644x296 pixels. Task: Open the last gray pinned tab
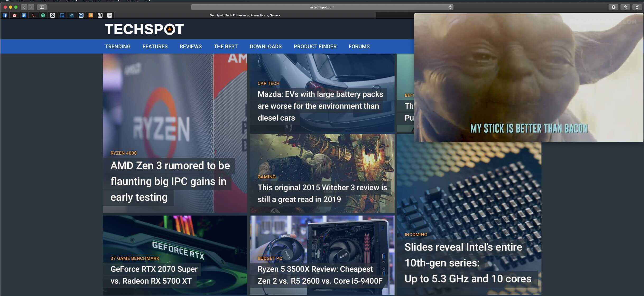point(110,15)
